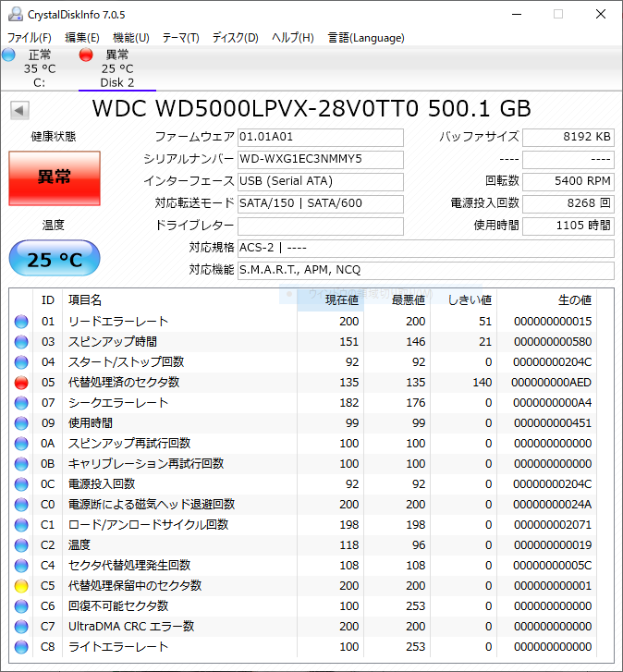Open the 編集(E) menu

[82, 38]
